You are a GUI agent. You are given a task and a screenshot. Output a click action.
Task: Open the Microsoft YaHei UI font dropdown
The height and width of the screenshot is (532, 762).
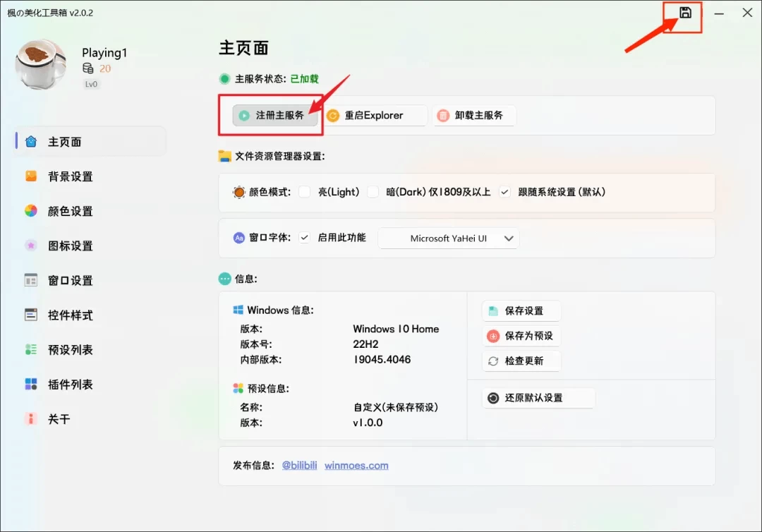(x=449, y=238)
